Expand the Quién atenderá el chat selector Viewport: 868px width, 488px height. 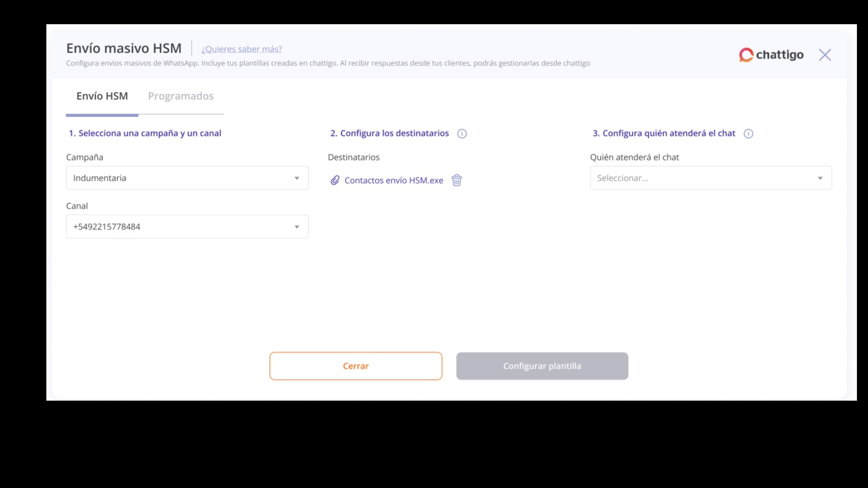pos(711,178)
